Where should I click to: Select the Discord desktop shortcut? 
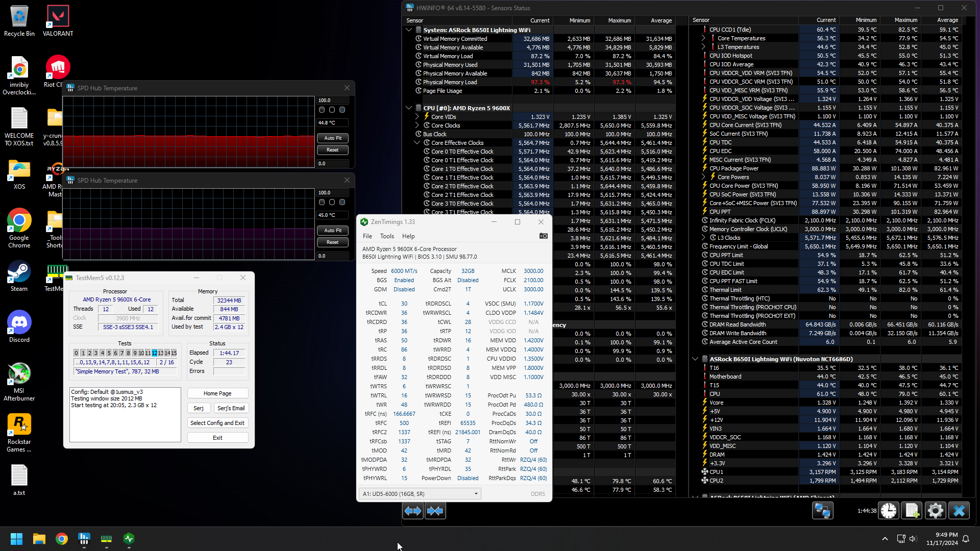(19, 327)
